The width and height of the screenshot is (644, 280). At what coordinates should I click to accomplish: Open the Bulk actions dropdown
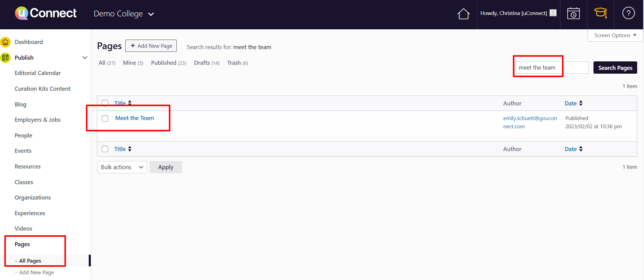[122, 167]
